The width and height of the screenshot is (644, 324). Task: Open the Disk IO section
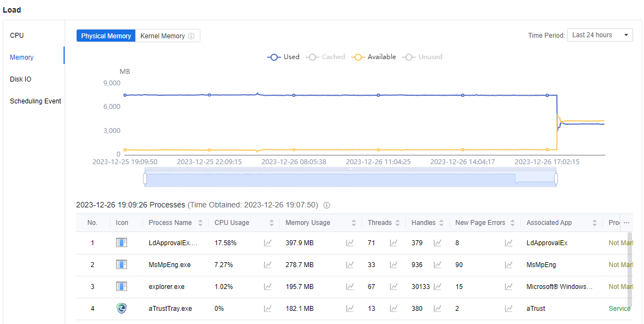coord(21,79)
